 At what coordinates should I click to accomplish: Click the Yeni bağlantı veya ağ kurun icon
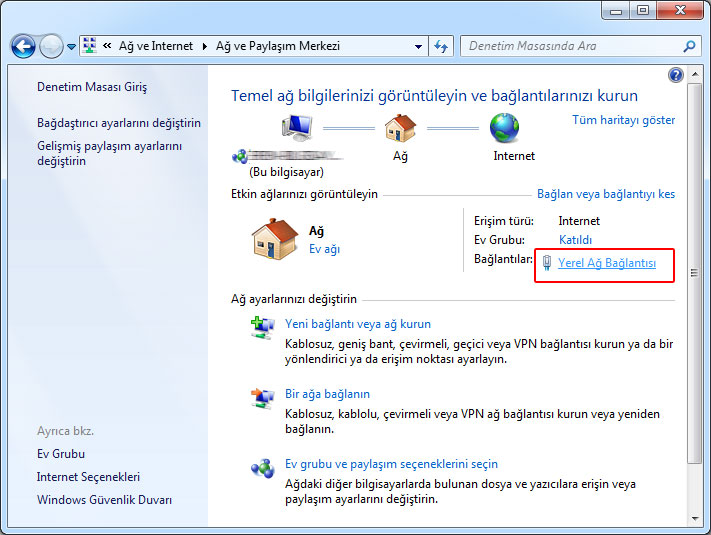[262, 329]
